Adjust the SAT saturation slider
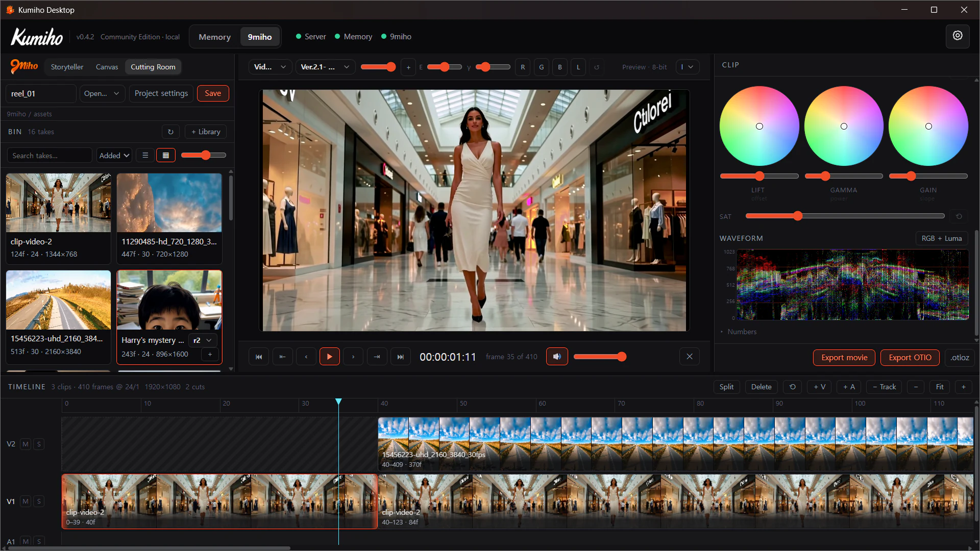The height and width of the screenshot is (551, 980). (x=845, y=216)
